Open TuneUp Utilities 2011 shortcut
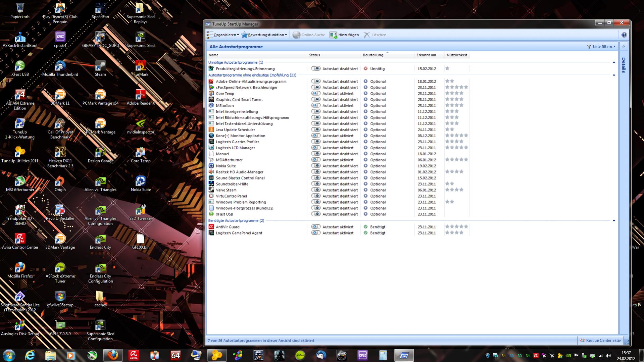The image size is (644, 362). pos(20,155)
